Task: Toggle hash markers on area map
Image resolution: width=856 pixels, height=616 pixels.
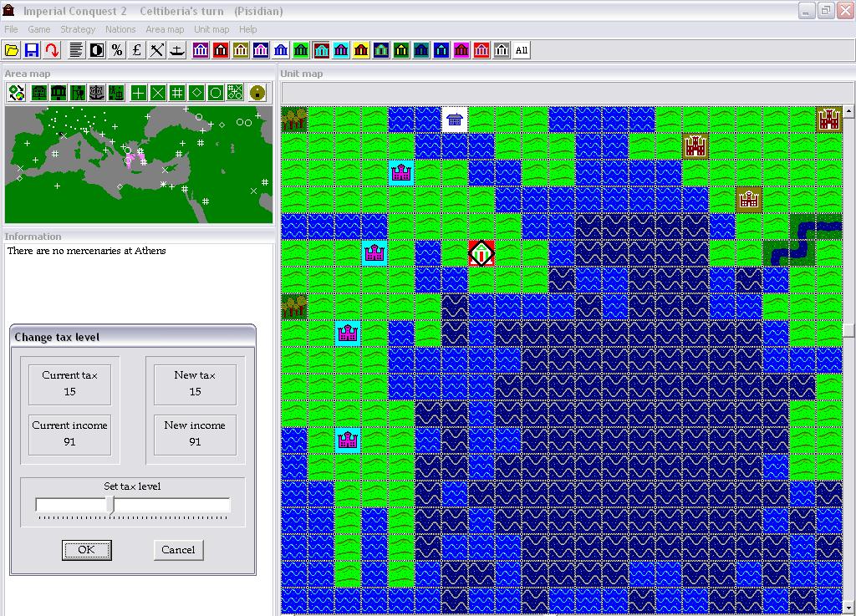Action: (x=177, y=93)
